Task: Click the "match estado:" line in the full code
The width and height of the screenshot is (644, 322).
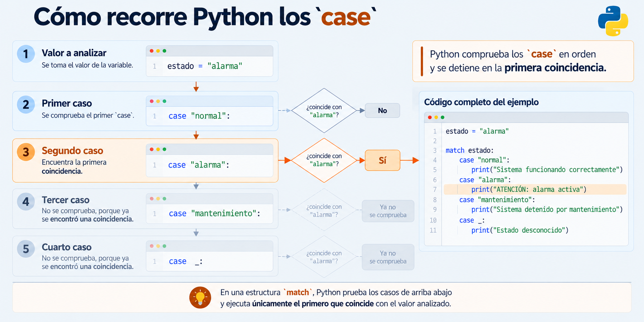Action: (470, 150)
